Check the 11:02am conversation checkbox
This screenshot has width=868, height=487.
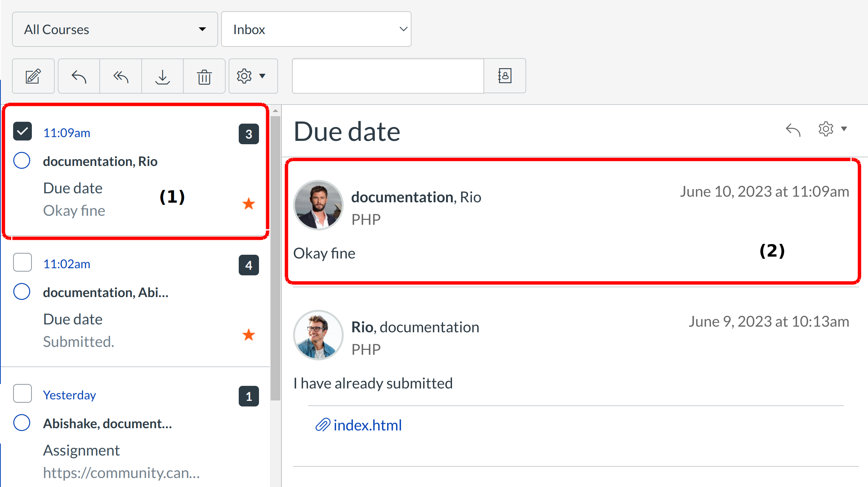click(22, 262)
